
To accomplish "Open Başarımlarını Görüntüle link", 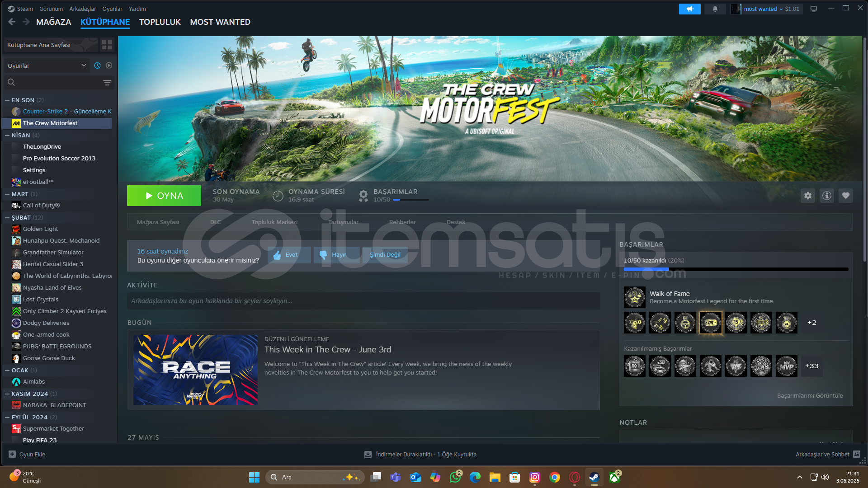I will point(810,395).
